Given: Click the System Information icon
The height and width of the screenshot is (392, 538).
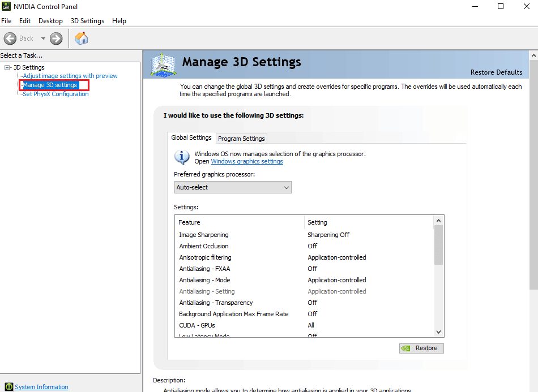Looking at the screenshot, I should [x=9, y=387].
